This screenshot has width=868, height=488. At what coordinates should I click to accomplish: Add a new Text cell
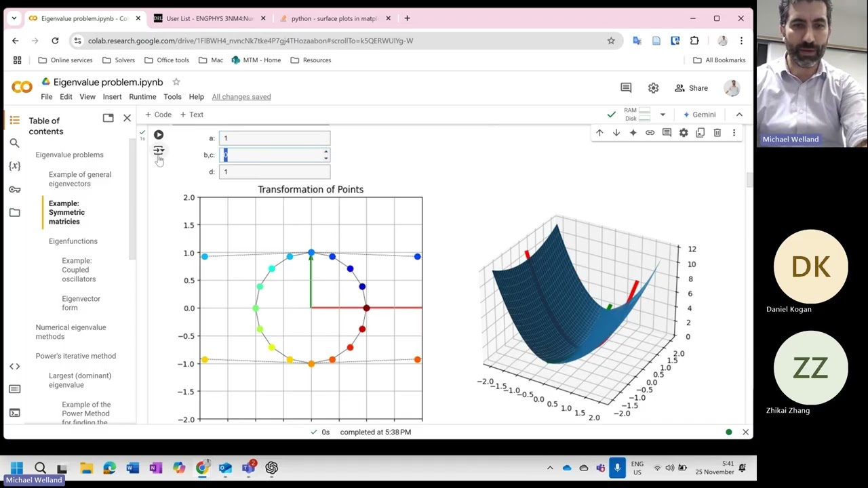191,115
